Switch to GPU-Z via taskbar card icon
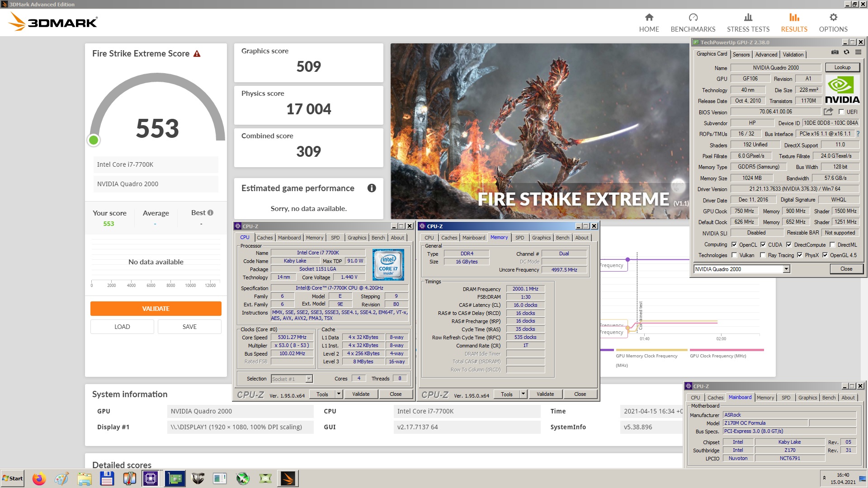 175,478
